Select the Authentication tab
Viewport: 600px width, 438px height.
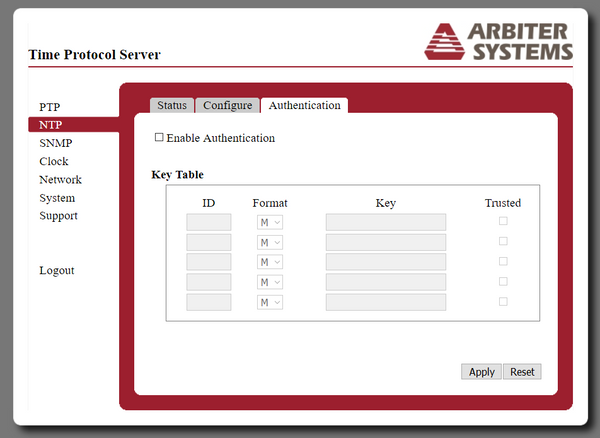[305, 105]
